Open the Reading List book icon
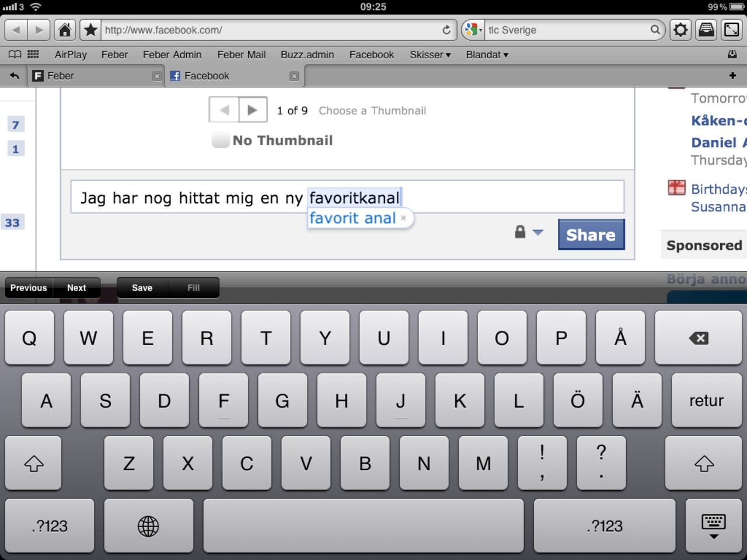Viewport: 747px width, 560px height. point(14,54)
